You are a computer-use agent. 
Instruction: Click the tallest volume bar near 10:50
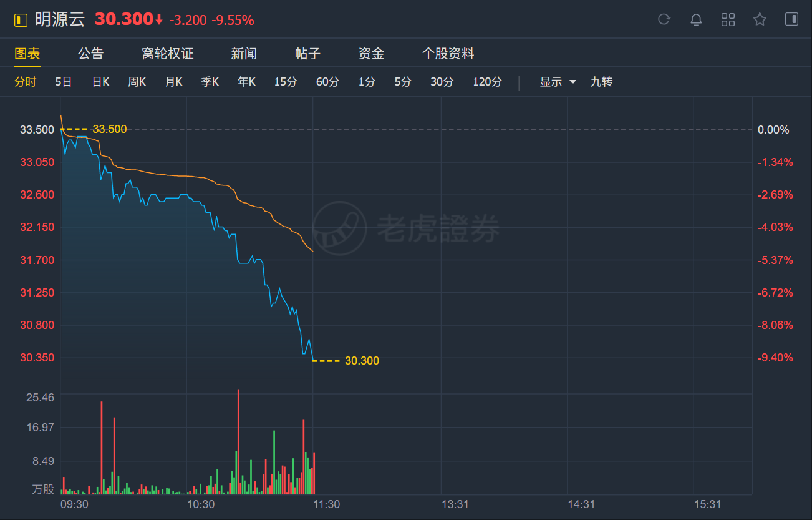[x=238, y=441]
